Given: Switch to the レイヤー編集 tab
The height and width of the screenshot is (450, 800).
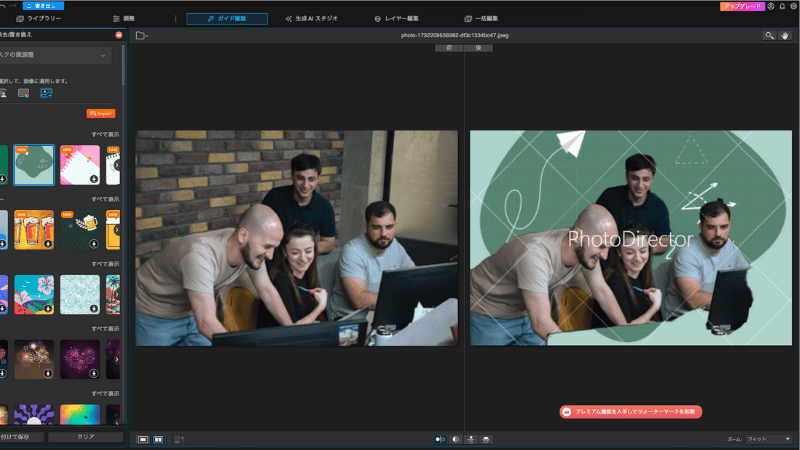Looking at the screenshot, I should [396, 19].
